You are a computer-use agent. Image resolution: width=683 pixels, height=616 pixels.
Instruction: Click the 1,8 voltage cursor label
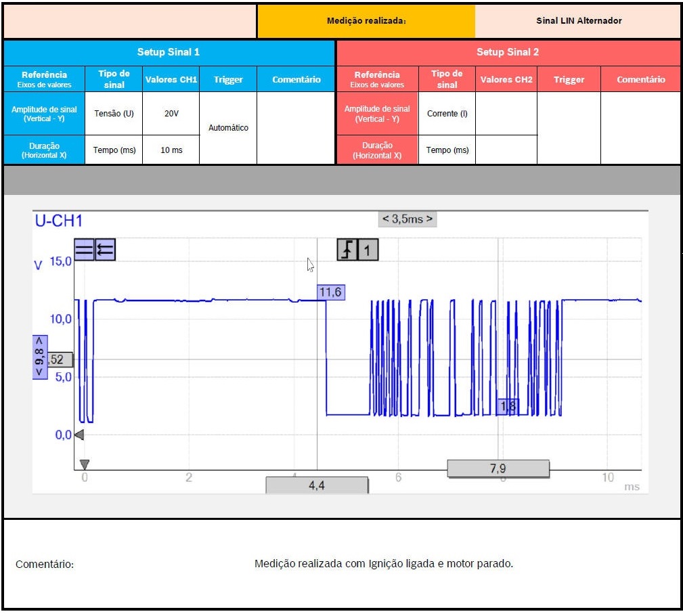(508, 406)
